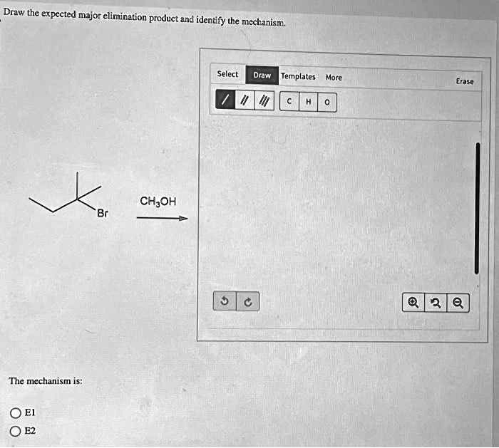Screen dimensions: 499x448
Task: Click the CH3OH reagent label
Action: point(158,202)
